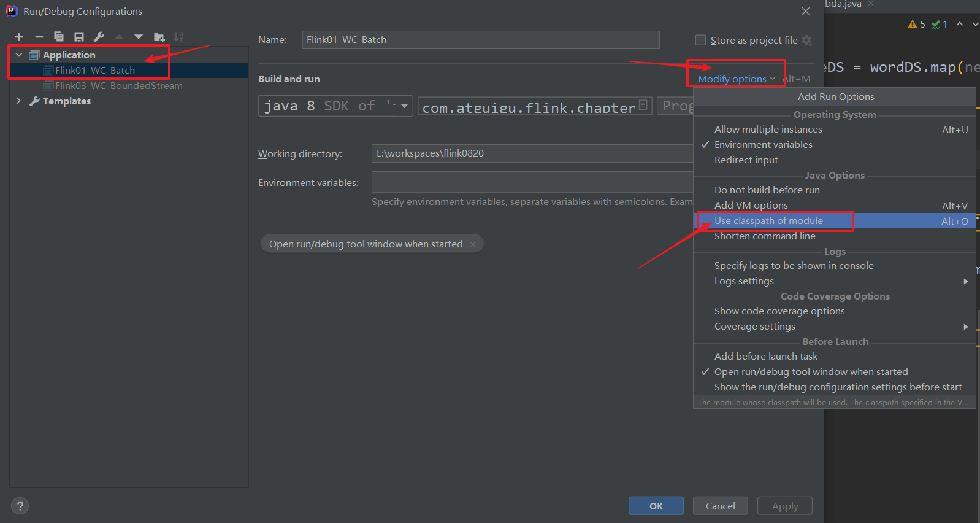The image size is (980, 523).
Task: Toggle Environment variables option
Action: point(835,145)
